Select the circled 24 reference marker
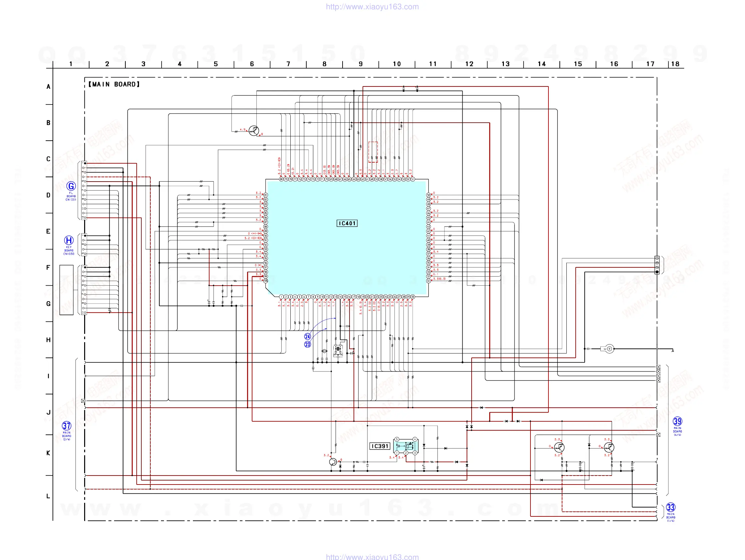This screenshot has width=745, height=560. (x=308, y=337)
